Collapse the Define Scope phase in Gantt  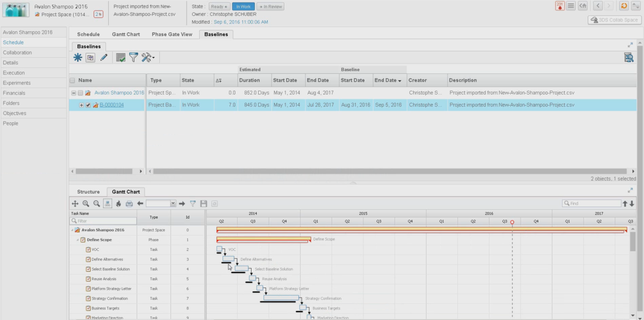tap(78, 240)
